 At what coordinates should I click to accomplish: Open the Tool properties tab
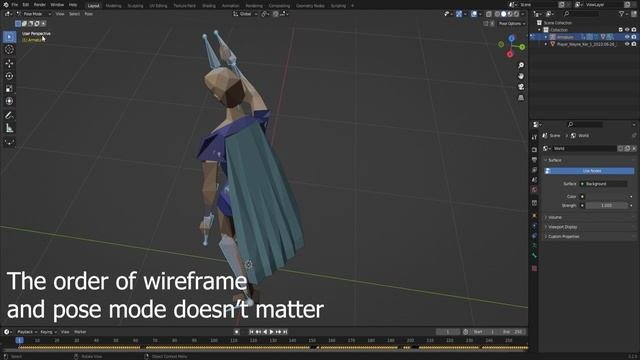(534, 138)
